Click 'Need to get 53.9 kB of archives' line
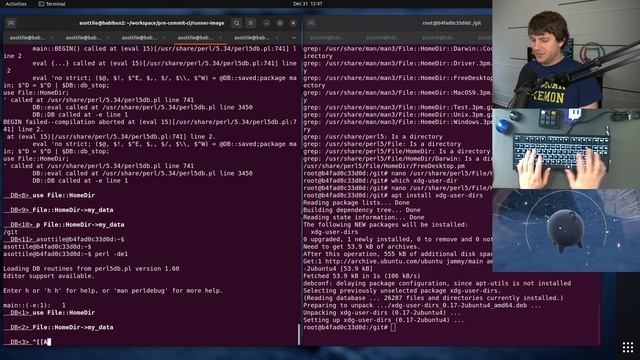Viewport: 640px width, 360px height. 362,247
